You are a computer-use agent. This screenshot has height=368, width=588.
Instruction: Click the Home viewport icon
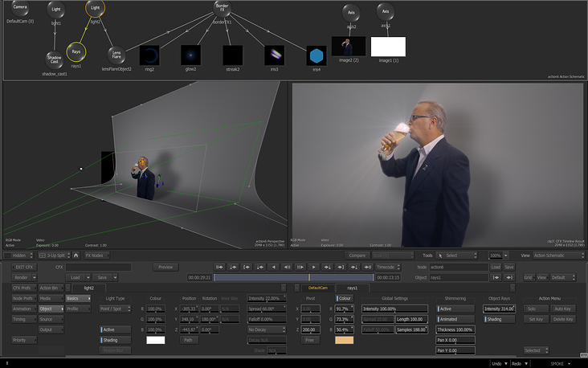click(x=76, y=256)
